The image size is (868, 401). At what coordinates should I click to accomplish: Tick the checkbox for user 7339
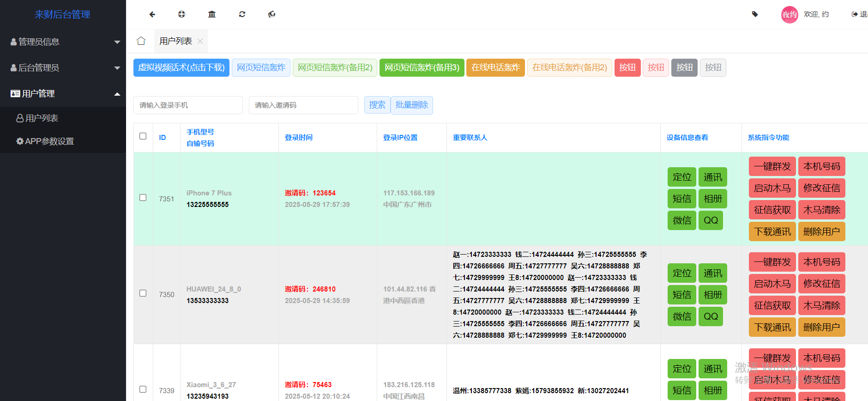[x=143, y=389]
